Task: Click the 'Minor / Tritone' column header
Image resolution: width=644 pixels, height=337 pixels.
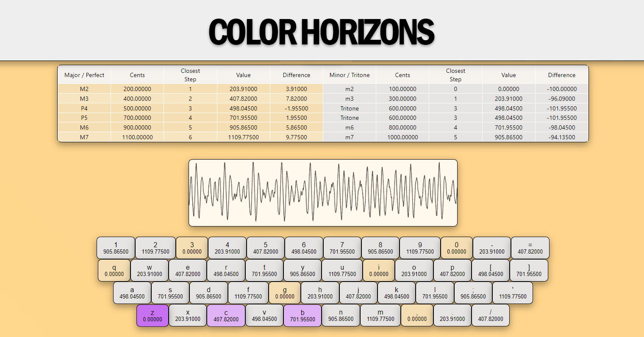Action: 350,75
